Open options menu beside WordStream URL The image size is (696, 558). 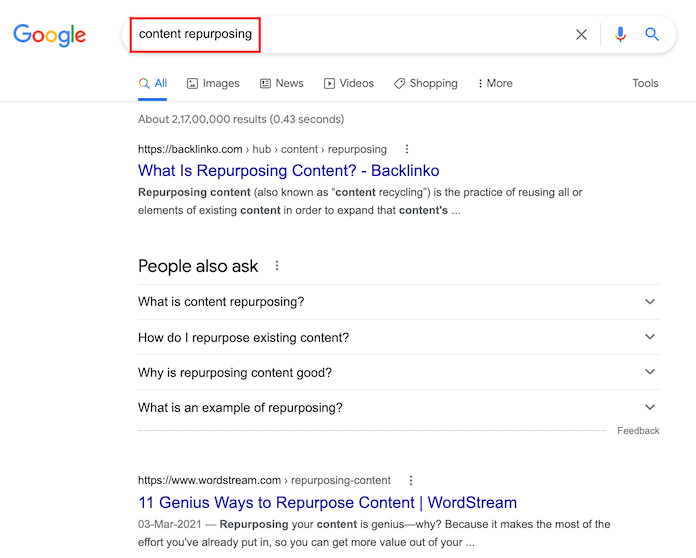(x=410, y=480)
